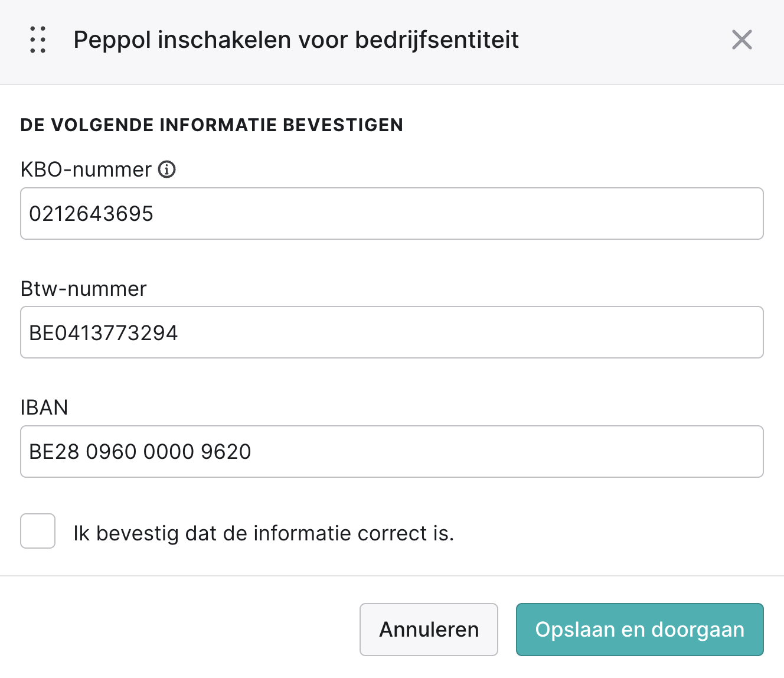Screen dimensions: 784x678
Task: Select the KBO-nummer value 0212643695
Action: coord(392,213)
